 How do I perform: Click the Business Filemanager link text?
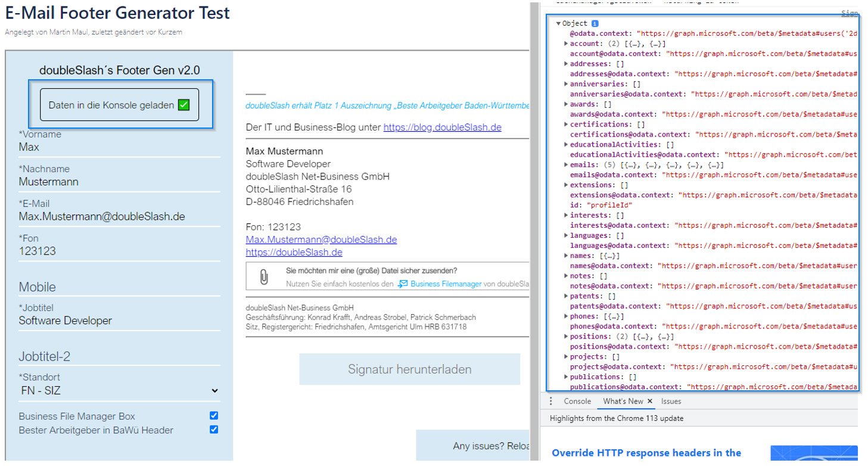click(446, 284)
